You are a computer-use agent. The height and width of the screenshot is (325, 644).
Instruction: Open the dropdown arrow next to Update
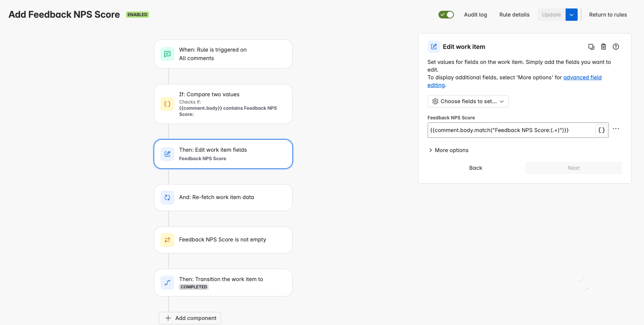572,15
